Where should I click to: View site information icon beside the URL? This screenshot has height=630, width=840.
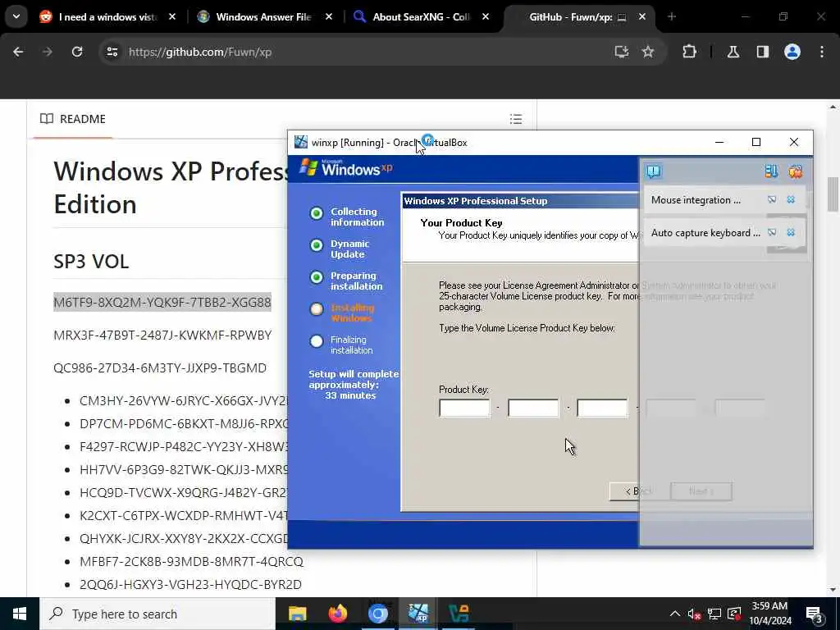112,52
